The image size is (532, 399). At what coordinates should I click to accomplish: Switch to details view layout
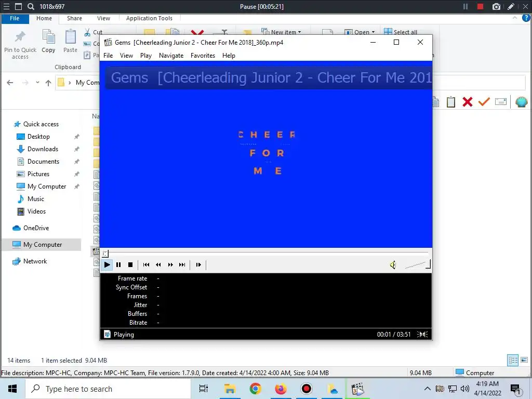[x=513, y=360]
